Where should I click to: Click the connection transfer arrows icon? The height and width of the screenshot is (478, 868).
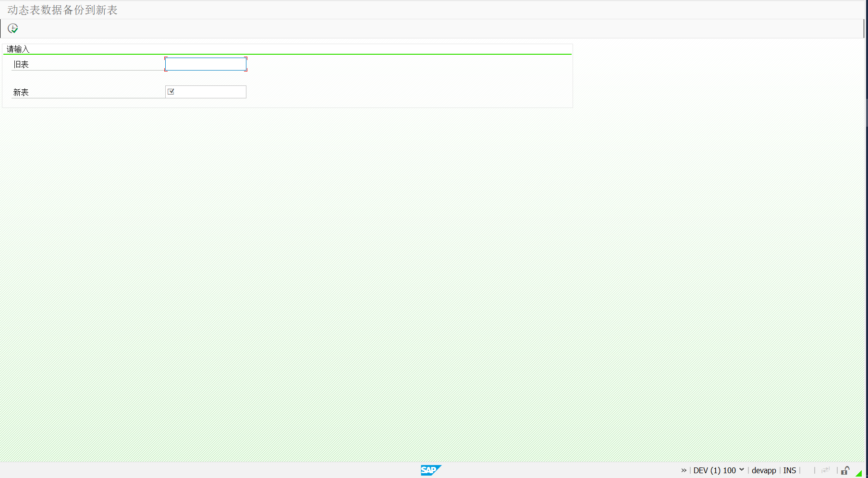pyautogui.click(x=826, y=470)
